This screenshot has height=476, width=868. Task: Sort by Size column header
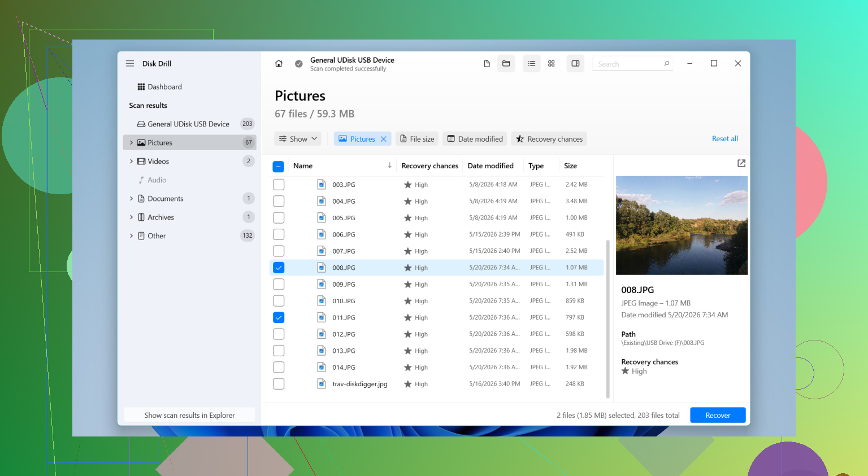(x=571, y=166)
